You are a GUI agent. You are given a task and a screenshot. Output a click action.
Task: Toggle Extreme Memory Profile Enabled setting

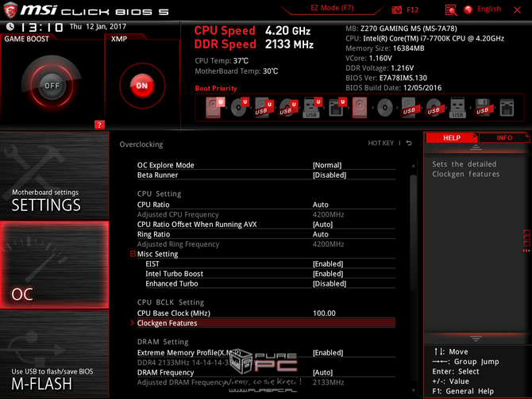click(266, 352)
